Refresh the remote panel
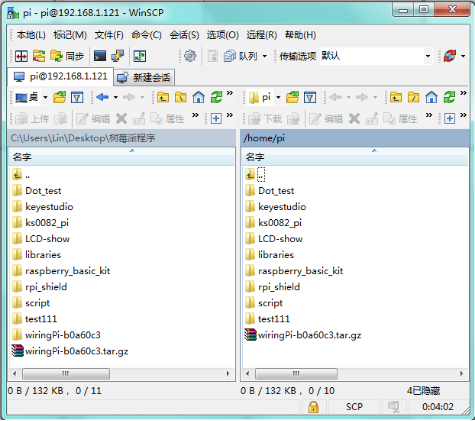Viewport: 475px width, 421px height. (449, 98)
